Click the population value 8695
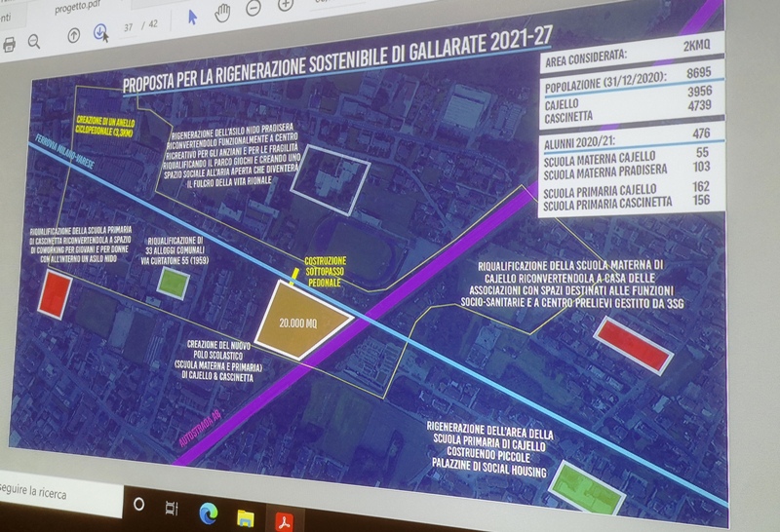This screenshot has width=780, height=532. pos(698,73)
